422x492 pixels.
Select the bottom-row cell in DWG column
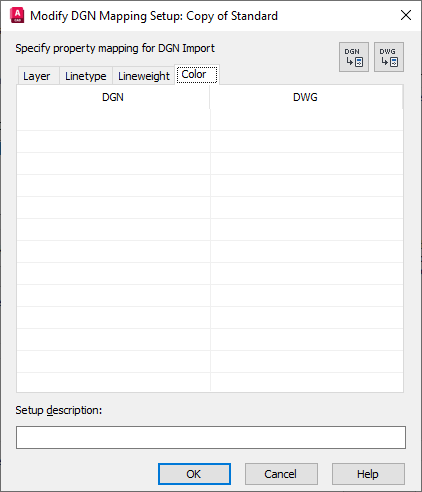(x=307, y=382)
